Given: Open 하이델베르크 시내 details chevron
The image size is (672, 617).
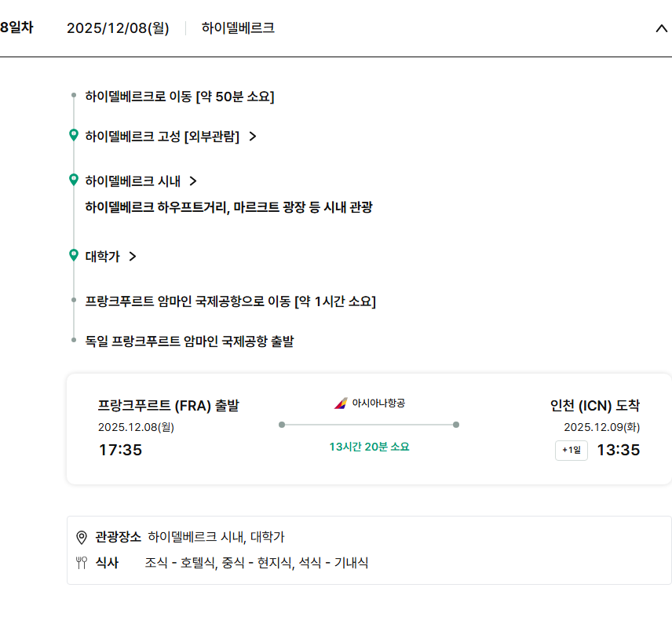Looking at the screenshot, I should coord(193,181).
